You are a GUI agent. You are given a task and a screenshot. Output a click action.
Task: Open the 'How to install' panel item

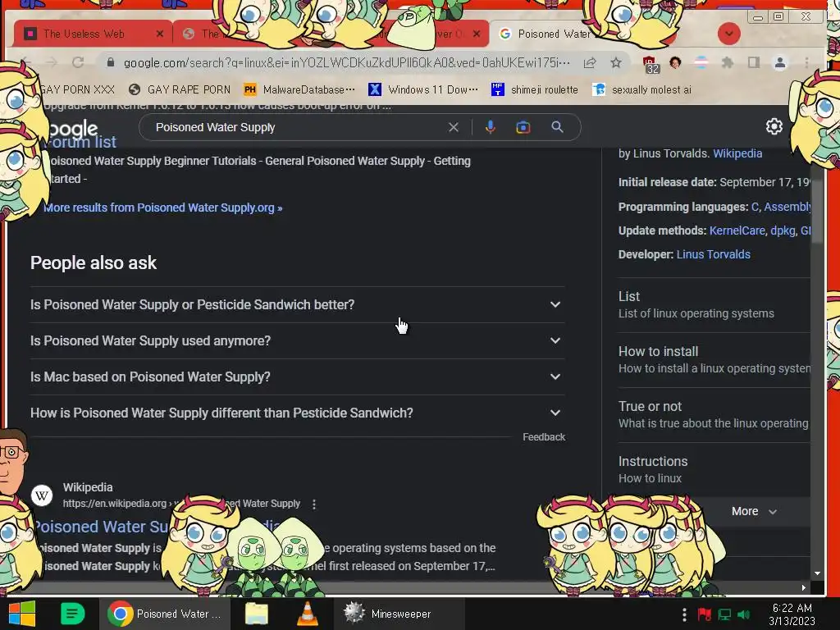click(x=714, y=360)
